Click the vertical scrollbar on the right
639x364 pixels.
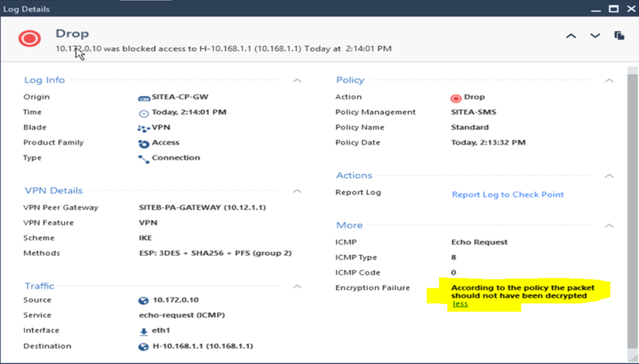tap(632, 197)
